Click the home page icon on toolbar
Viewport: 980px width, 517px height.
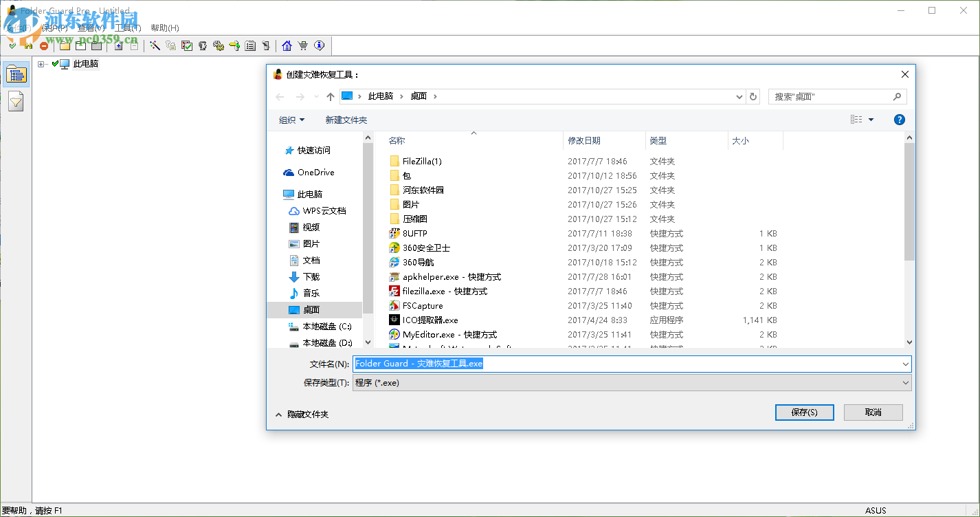[287, 45]
